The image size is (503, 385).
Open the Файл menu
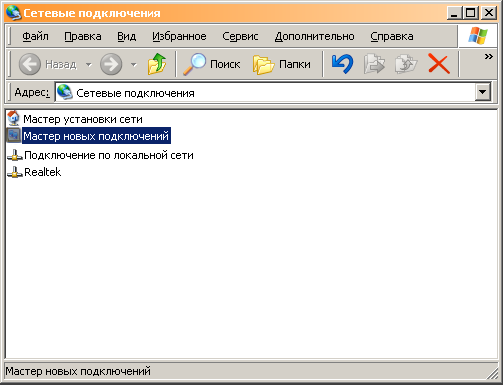pos(35,36)
